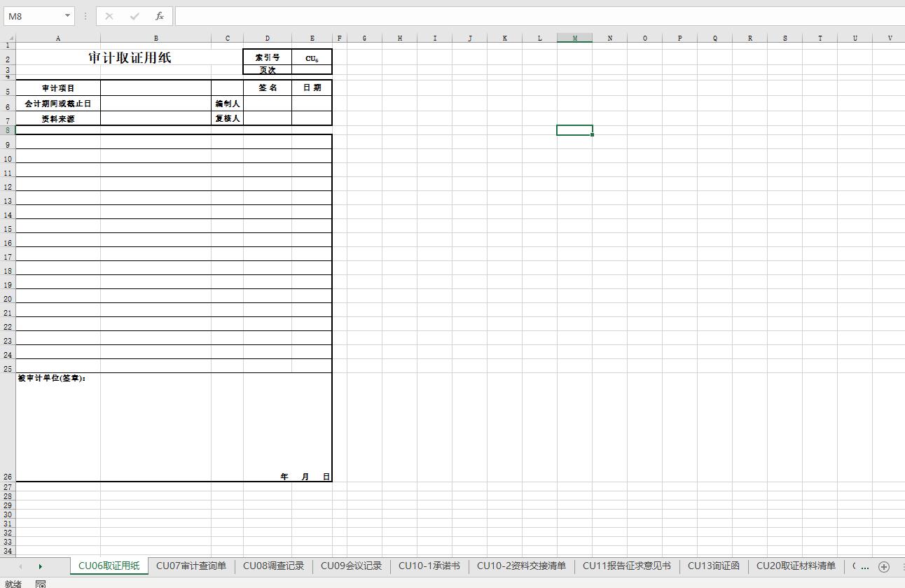Click the 签名 header cell
Viewport: 905px width, 588px height.
268,88
